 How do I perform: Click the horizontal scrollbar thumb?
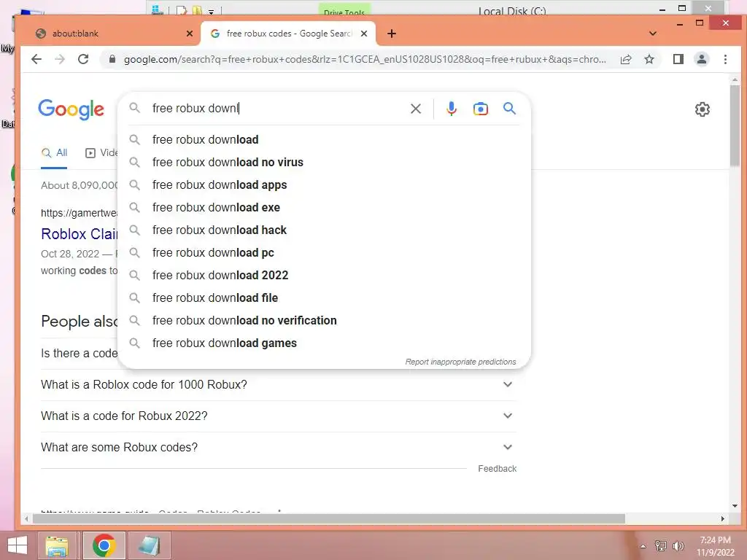(329, 518)
